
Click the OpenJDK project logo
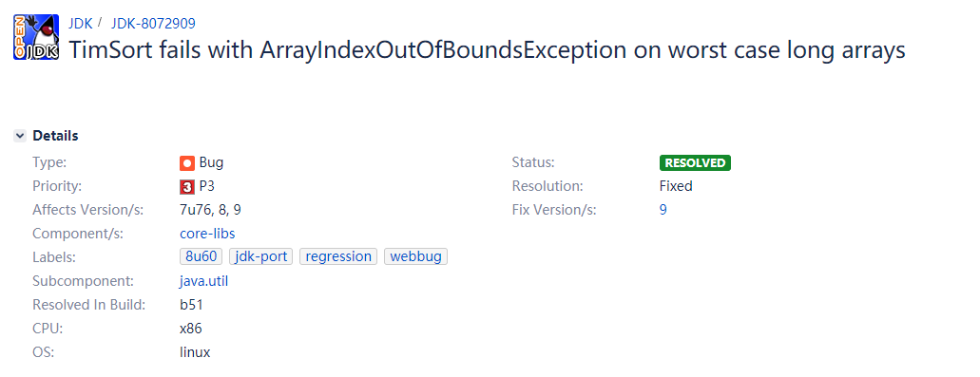36,37
